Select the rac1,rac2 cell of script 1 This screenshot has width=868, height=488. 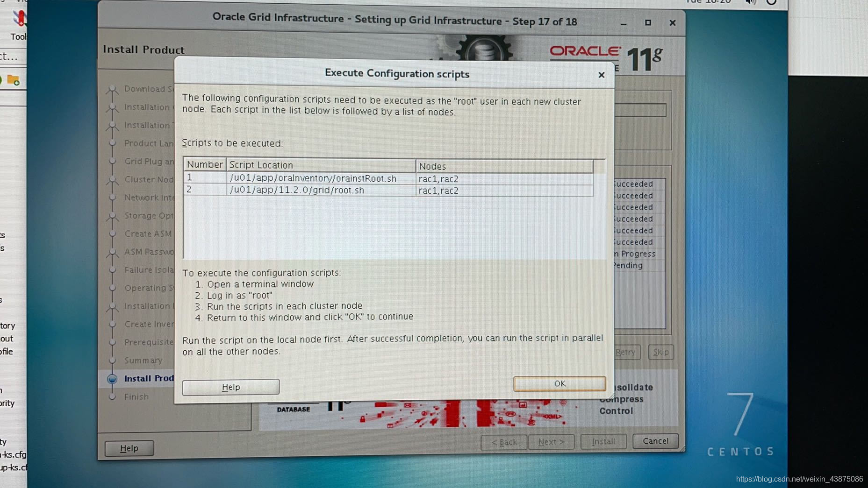point(504,179)
